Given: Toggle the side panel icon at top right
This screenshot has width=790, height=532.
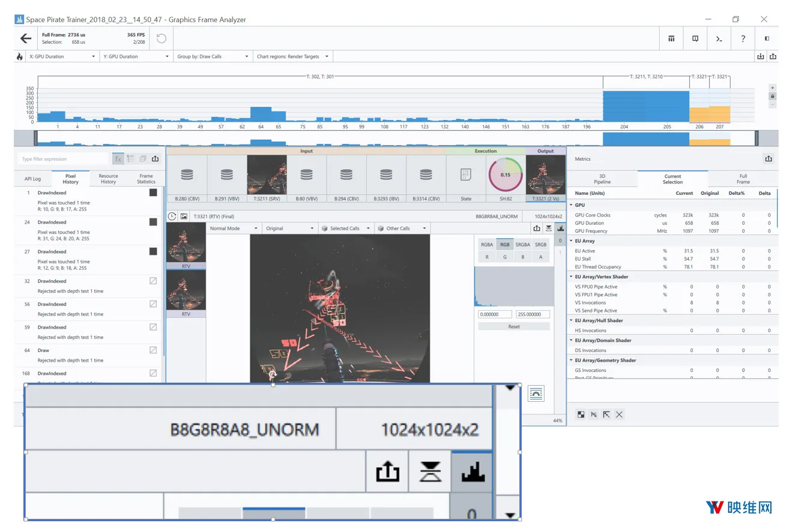Looking at the screenshot, I should pyautogui.click(x=767, y=38).
